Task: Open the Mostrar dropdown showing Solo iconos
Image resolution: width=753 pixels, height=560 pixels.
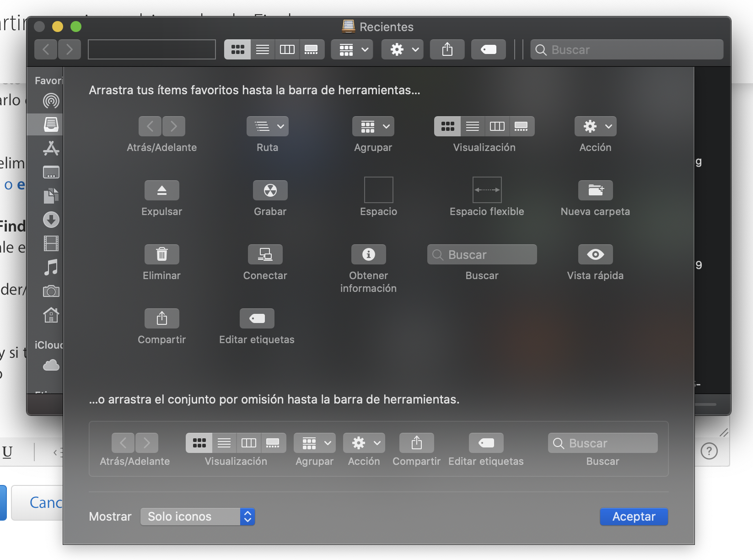Action: point(198,517)
